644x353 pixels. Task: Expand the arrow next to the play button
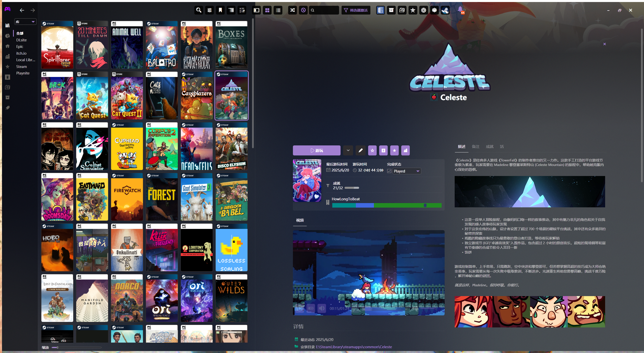[348, 150]
